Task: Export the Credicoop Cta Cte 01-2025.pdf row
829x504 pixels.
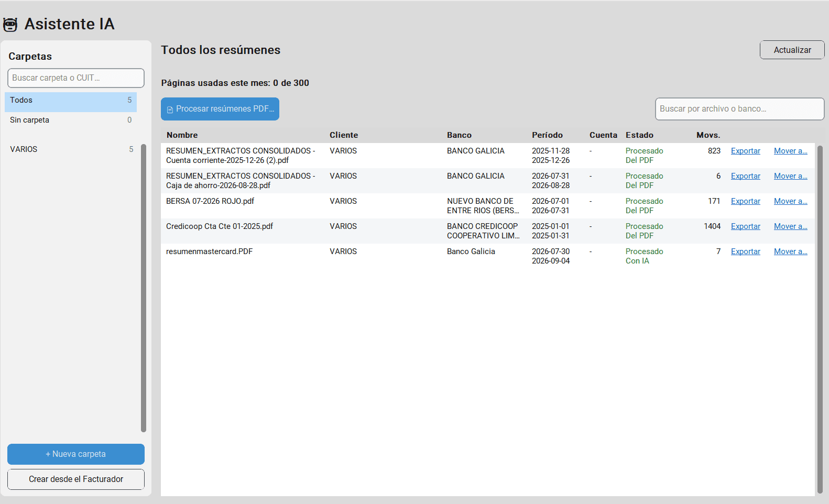Action: 745,226
